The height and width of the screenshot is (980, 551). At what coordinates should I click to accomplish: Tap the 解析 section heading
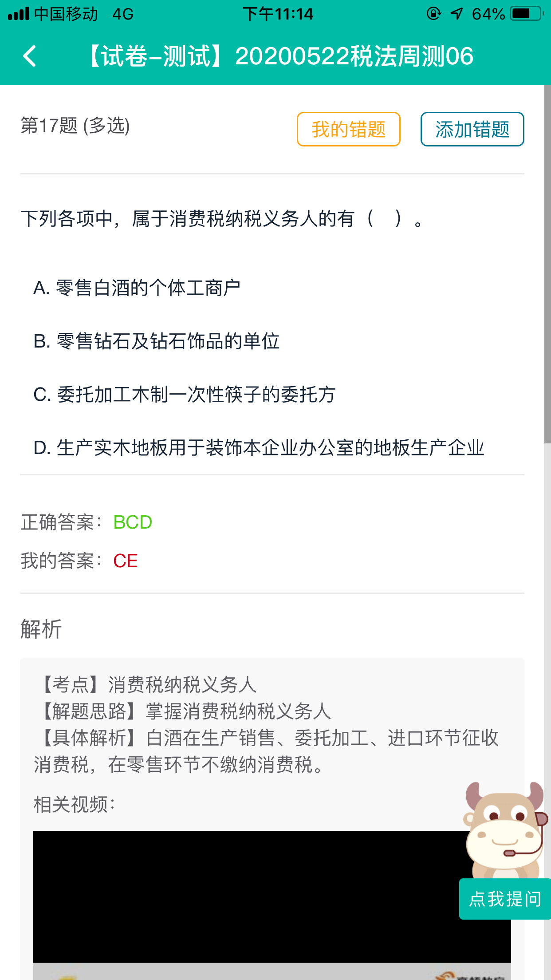click(41, 629)
